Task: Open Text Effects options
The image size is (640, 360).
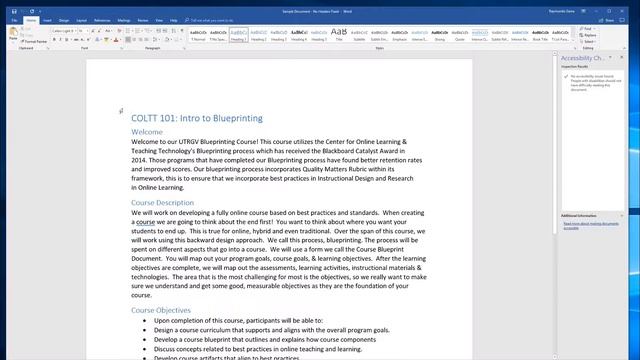Action: [97, 40]
